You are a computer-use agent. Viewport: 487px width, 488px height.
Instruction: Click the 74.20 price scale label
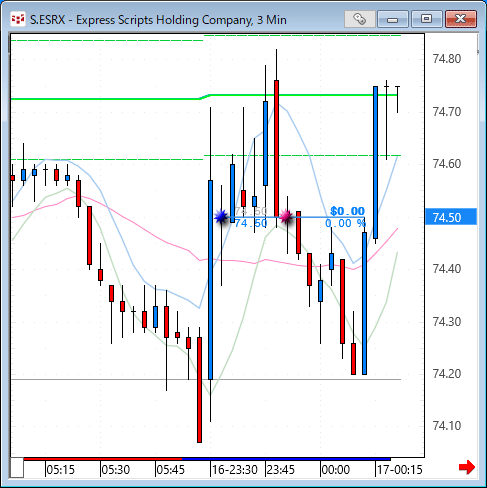point(447,374)
